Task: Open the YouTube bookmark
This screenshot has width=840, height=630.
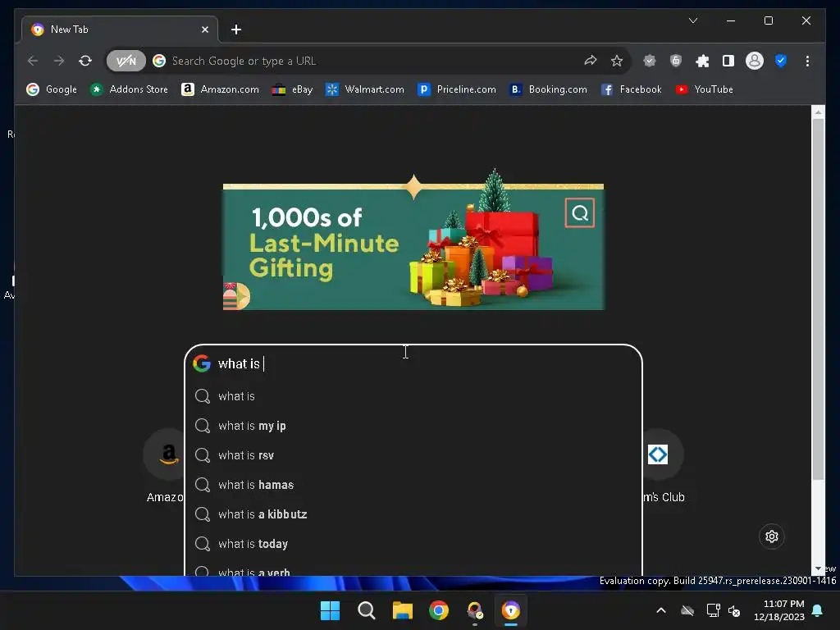Action: (704, 89)
